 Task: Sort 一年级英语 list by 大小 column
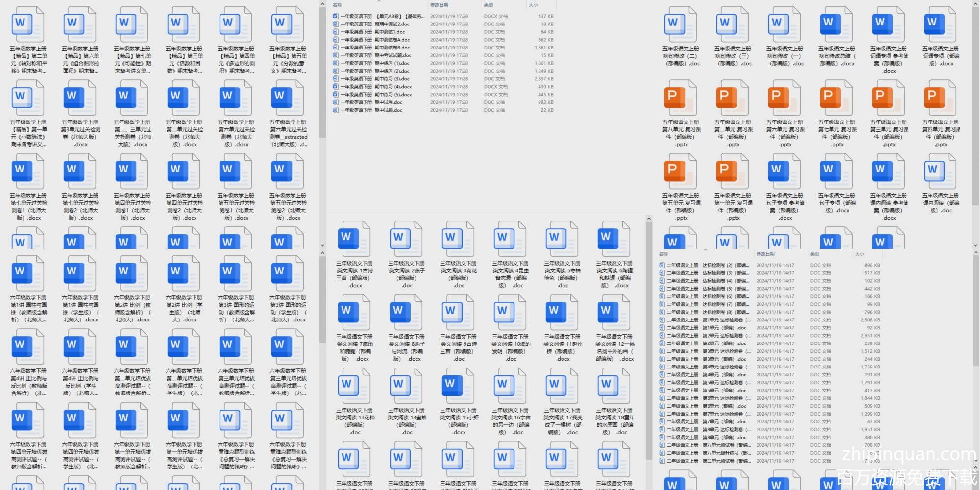[x=533, y=5]
